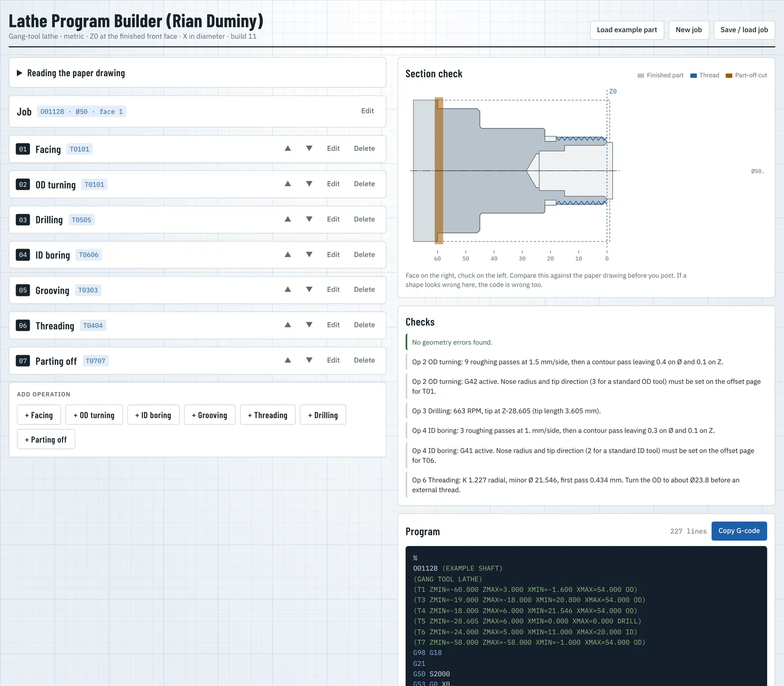Move OD turning operation down
The height and width of the screenshot is (686, 784).
click(x=309, y=184)
